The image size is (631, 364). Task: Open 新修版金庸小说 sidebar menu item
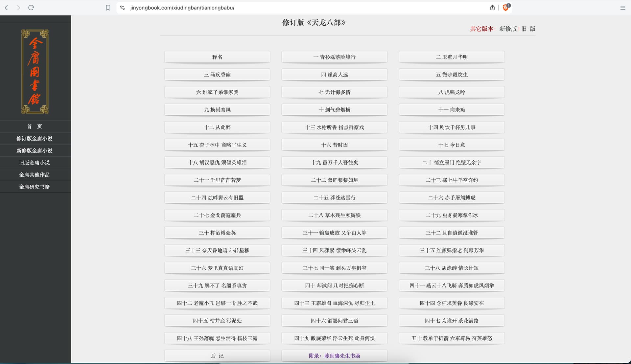click(x=35, y=150)
